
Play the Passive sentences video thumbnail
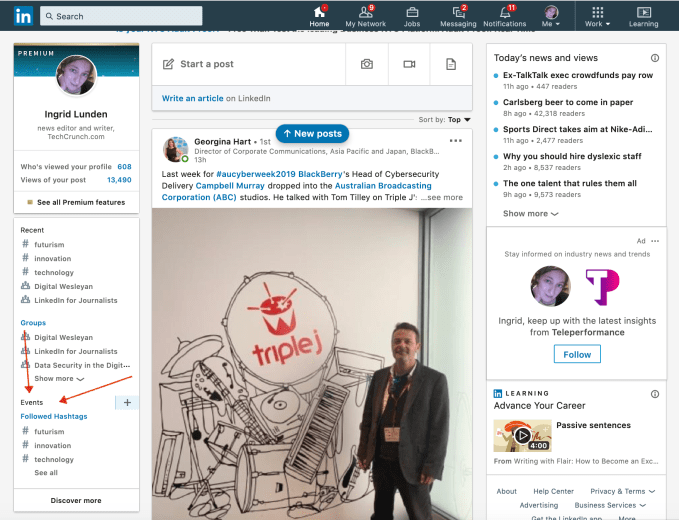click(x=522, y=435)
